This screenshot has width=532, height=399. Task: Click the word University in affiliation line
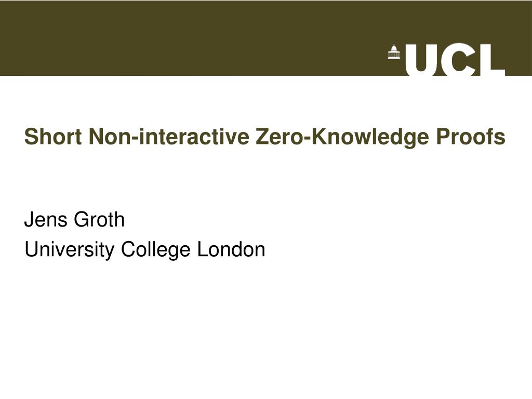click(70, 250)
